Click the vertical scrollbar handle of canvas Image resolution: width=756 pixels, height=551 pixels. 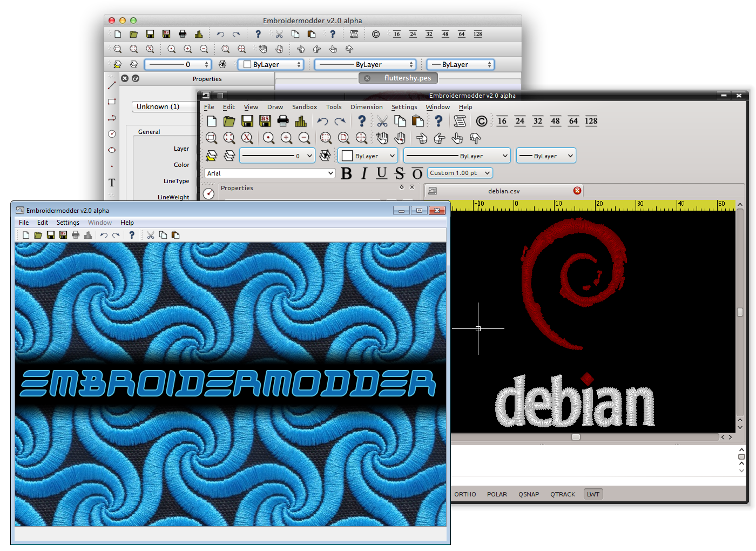tap(740, 312)
